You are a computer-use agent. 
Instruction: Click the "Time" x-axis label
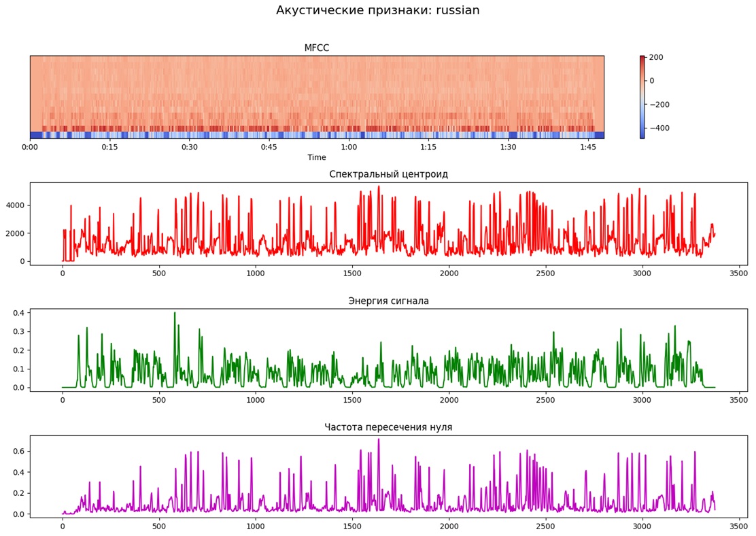316,158
